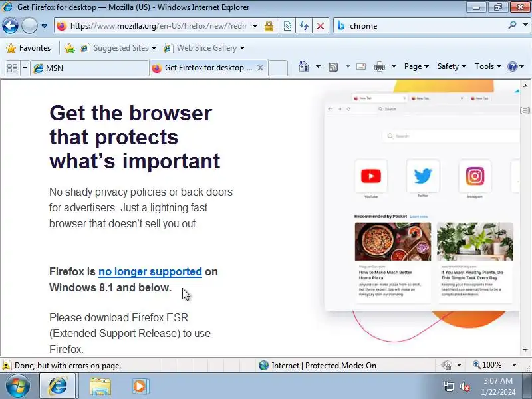Click the pizza article thumbnail

pyautogui.click(x=393, y=241)
